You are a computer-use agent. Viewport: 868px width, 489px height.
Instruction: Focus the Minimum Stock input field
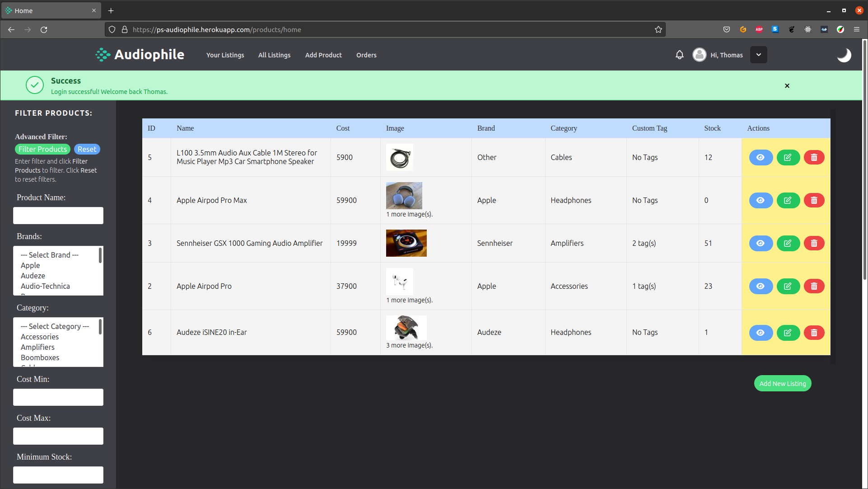[x=58, y=475]
